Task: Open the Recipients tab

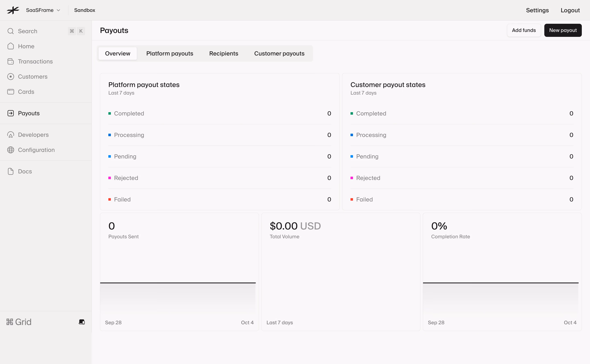Action: pyautogui.click(x=224, y=53)
